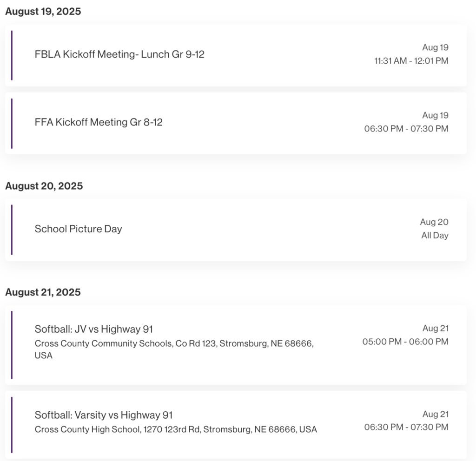Click Varsity softball time 06:30 PM - 07:30 PM
The height and width of the screenshot is (461, 476).
[406, 428]
